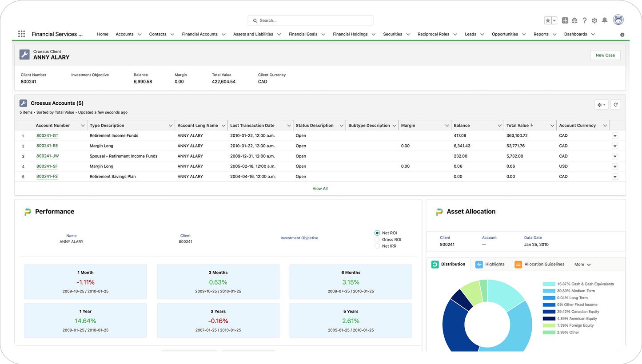Click the Performance panel logo icon

[28, 212]
